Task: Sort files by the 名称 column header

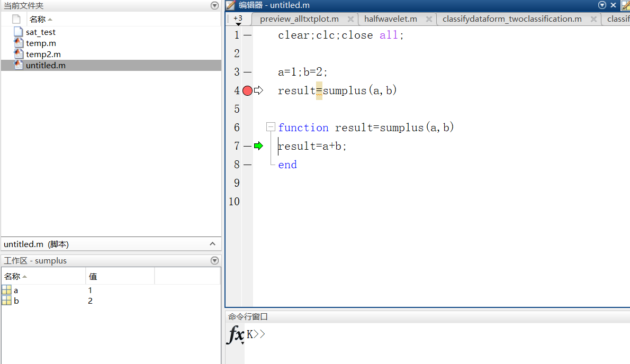Action: coord(41,19)
